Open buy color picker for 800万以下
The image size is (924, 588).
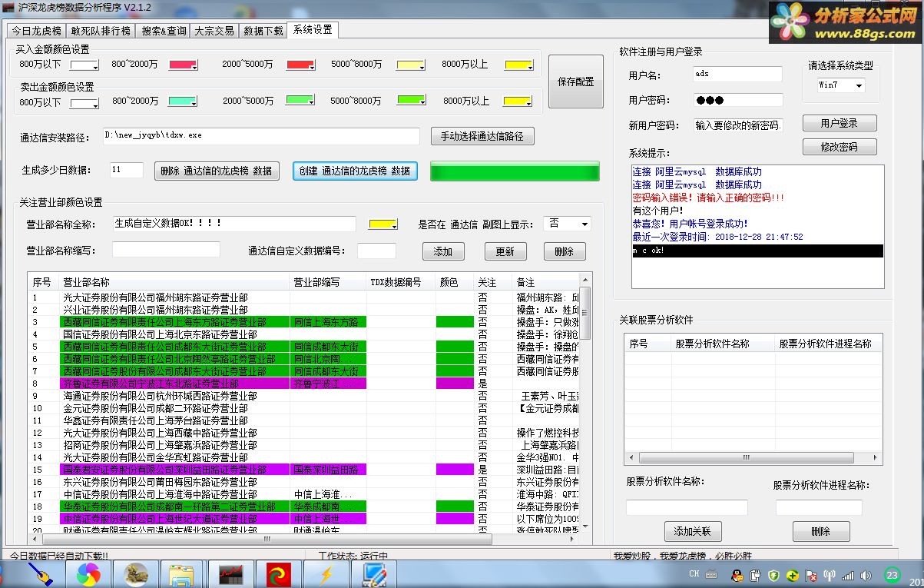coord(84,65)
